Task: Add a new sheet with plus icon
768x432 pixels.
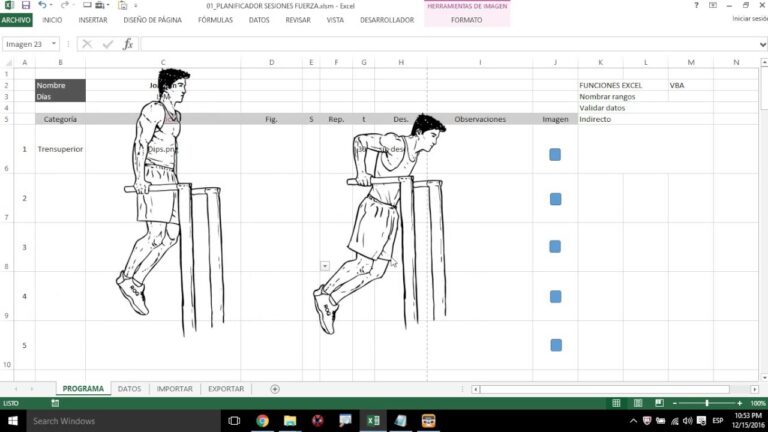Action: coord(275,389)
